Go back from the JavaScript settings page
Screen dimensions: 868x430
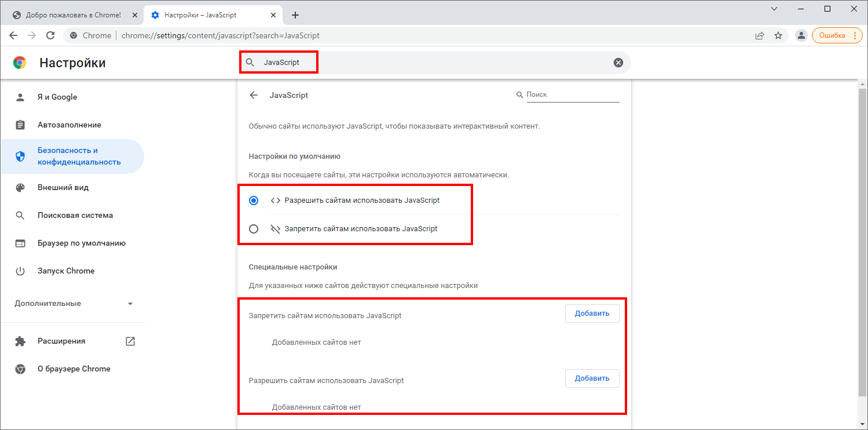click(254, 95)
